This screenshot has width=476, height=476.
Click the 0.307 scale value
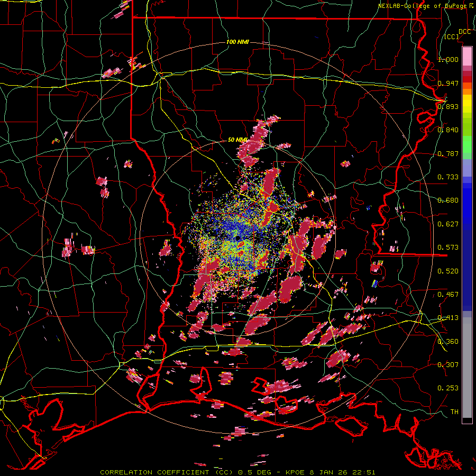(448, 365)
